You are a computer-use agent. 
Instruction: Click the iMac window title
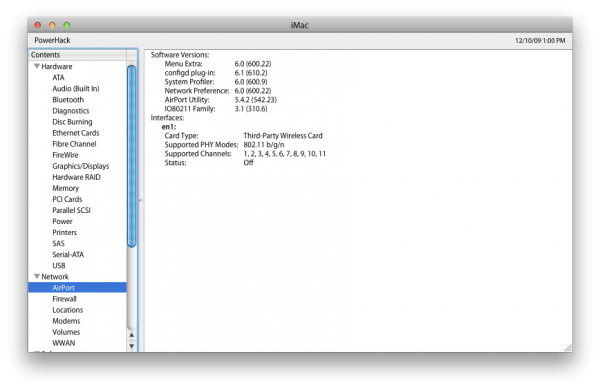(299, 25)
